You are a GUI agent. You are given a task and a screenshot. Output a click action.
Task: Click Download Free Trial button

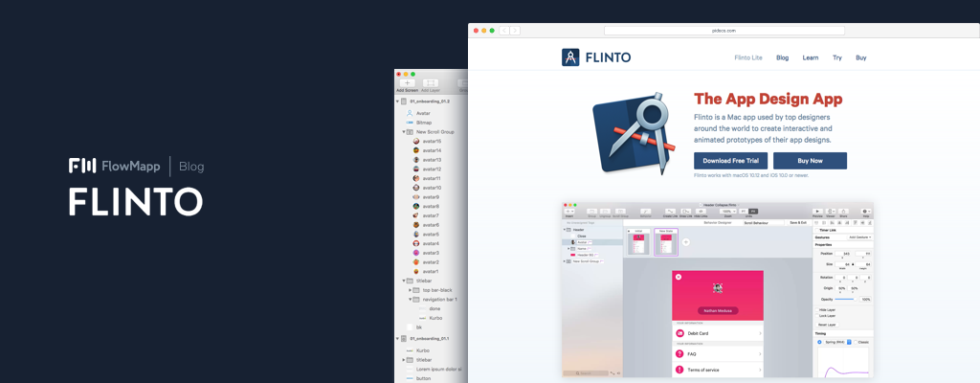point(730,161)
